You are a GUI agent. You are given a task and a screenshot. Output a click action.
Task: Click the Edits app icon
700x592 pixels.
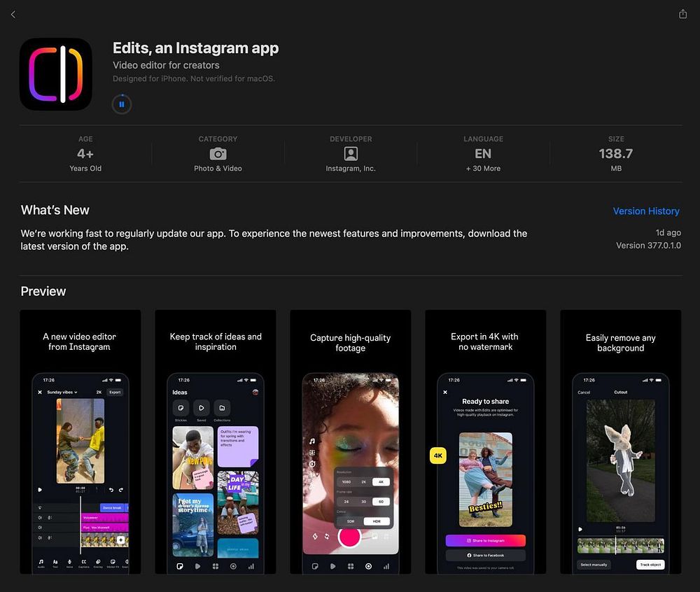pyautogui.click(x=56, y=74)
